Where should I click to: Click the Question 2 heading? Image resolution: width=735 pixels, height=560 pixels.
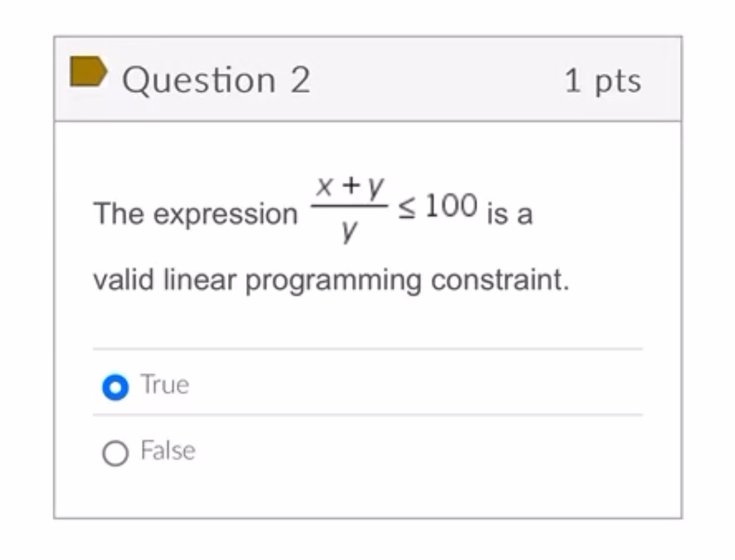point(217,79)
